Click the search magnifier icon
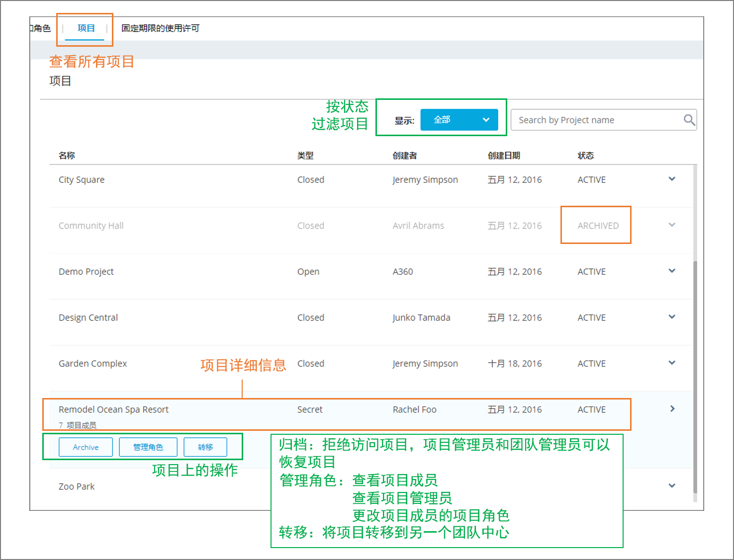Viewport: 734px width, 560px height. (x=689, y=120)
